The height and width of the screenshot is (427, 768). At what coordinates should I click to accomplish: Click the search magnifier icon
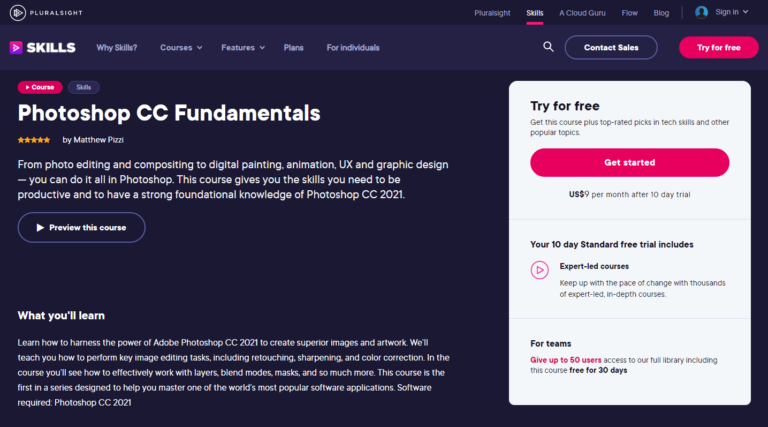pyautogui.click(x=548, y=47)
